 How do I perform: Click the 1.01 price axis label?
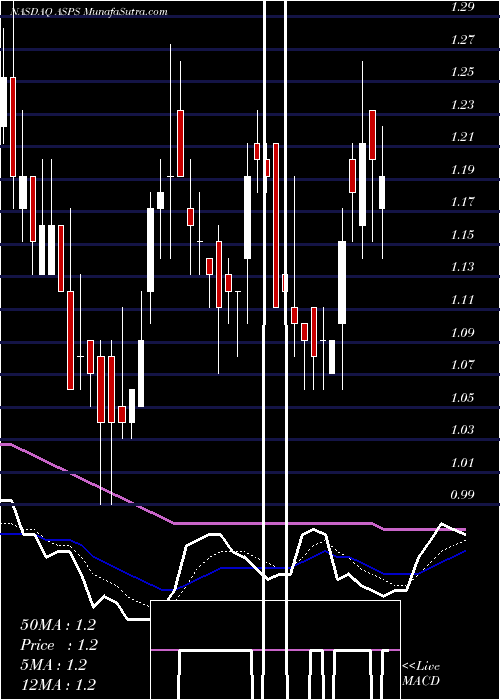[463, 463]
